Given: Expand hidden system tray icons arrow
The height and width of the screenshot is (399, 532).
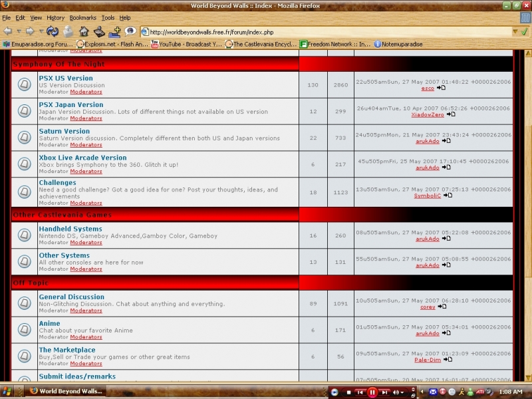Looking at the screenshot, I should [x=422, y=392].
